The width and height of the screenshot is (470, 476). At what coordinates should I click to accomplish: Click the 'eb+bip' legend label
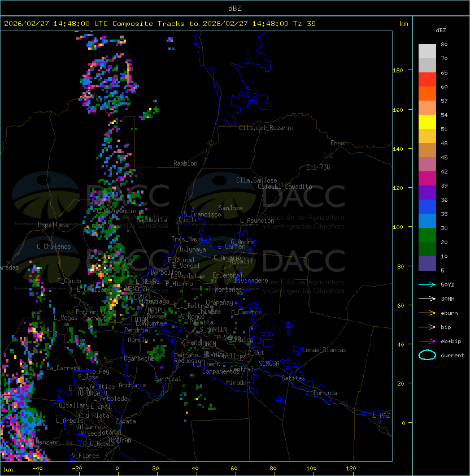pos(451,341)
